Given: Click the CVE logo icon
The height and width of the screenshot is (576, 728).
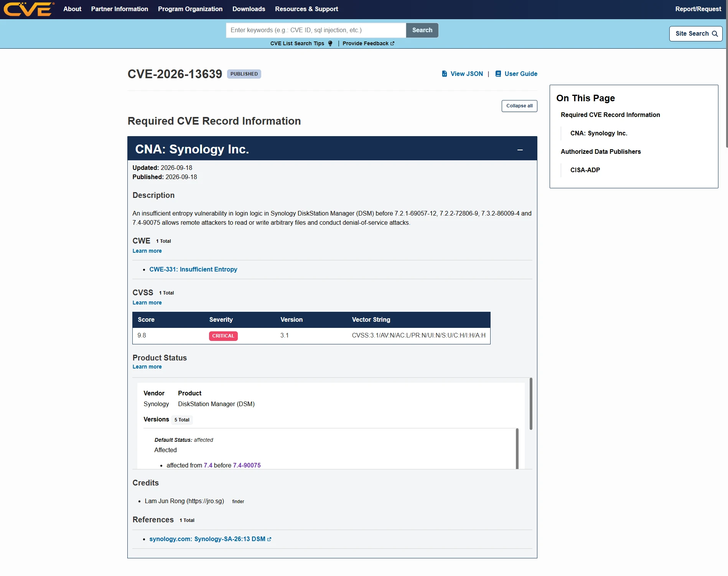Looking at the screenshot, I should pyautogui.click(x=29, y=9).
